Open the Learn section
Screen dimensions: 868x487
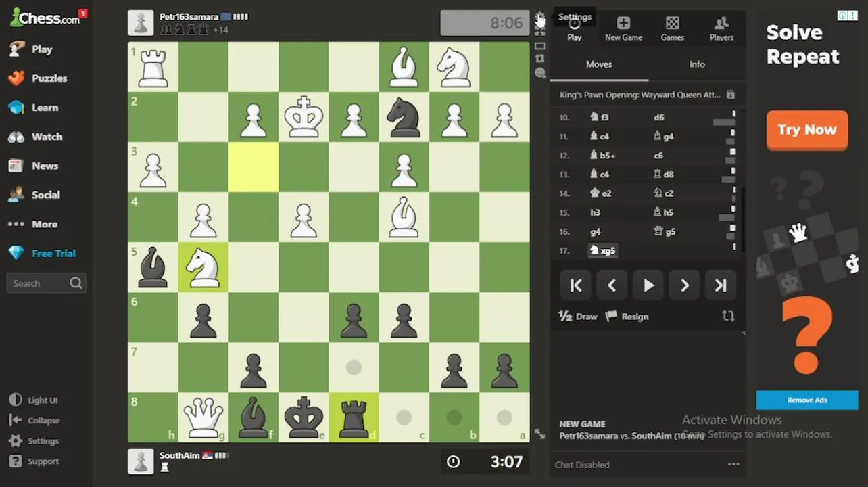pyautogui.click(x=34, y=108)
